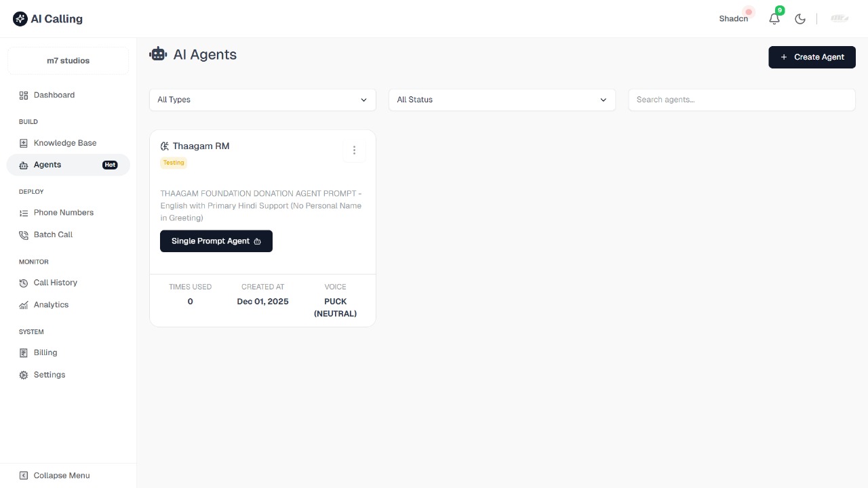
Task: Open the three-dot menu on Thaagam RM card
Action: click(x=354, y=150)
